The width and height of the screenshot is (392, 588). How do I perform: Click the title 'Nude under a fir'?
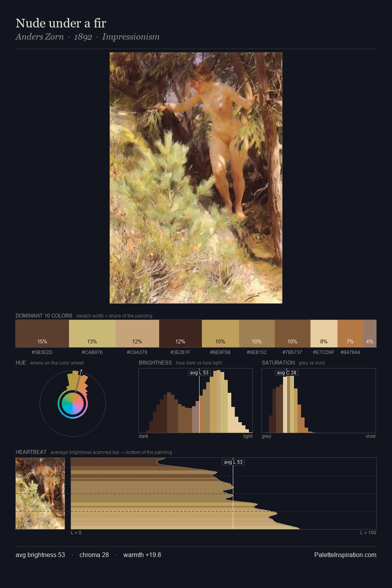pyautogui.click(x=61, y=23)
